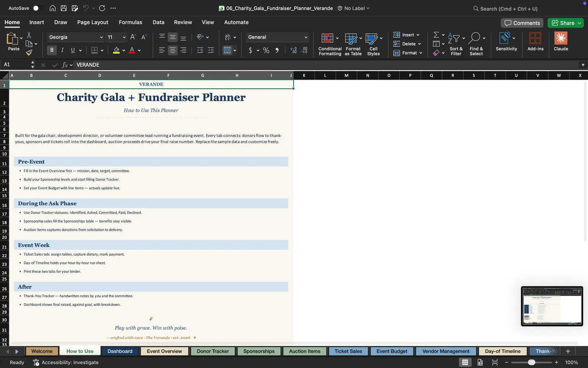
Task: Expand the formula bar chevron
Action: 583,65
